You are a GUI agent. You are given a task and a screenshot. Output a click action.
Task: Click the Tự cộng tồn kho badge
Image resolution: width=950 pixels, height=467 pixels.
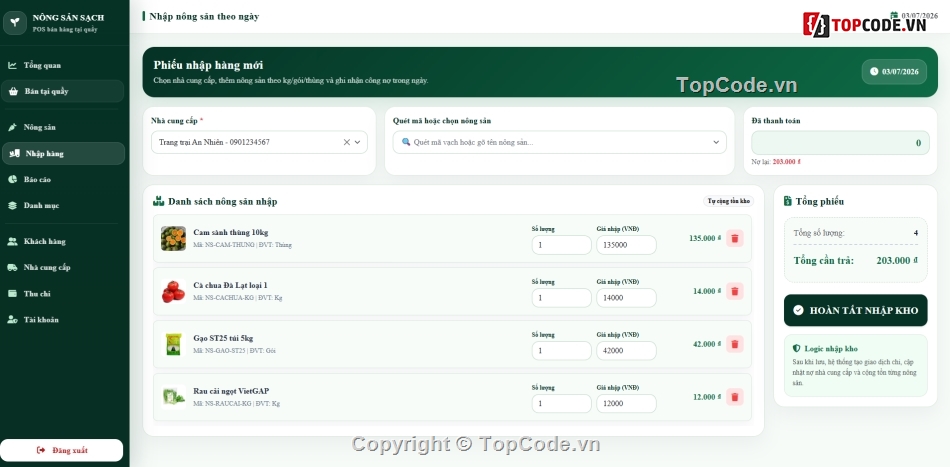click(728, 201)
